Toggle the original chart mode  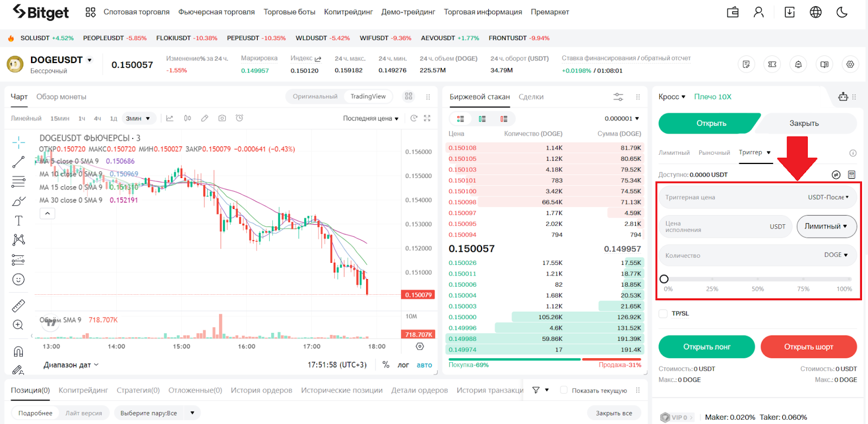pos(315,97)
